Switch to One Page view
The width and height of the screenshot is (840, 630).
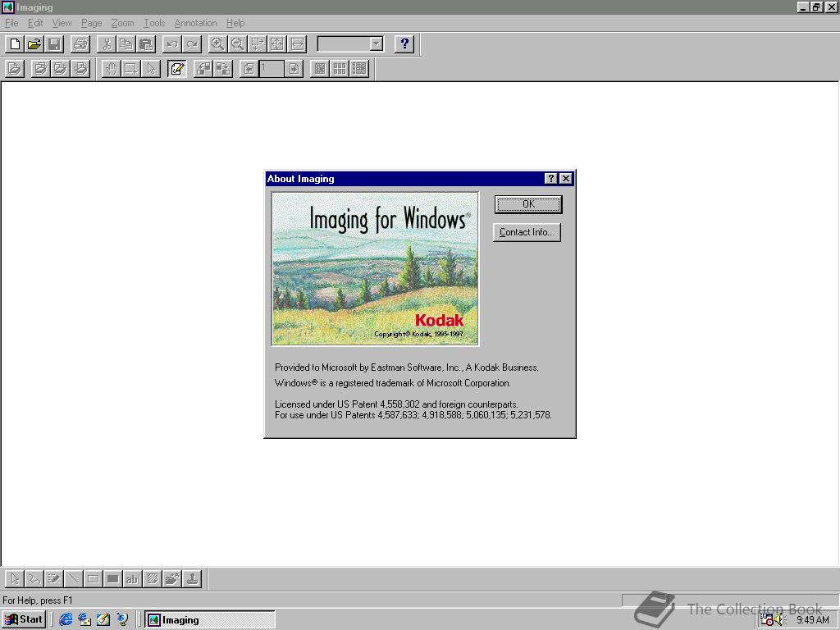click(320, 69)
